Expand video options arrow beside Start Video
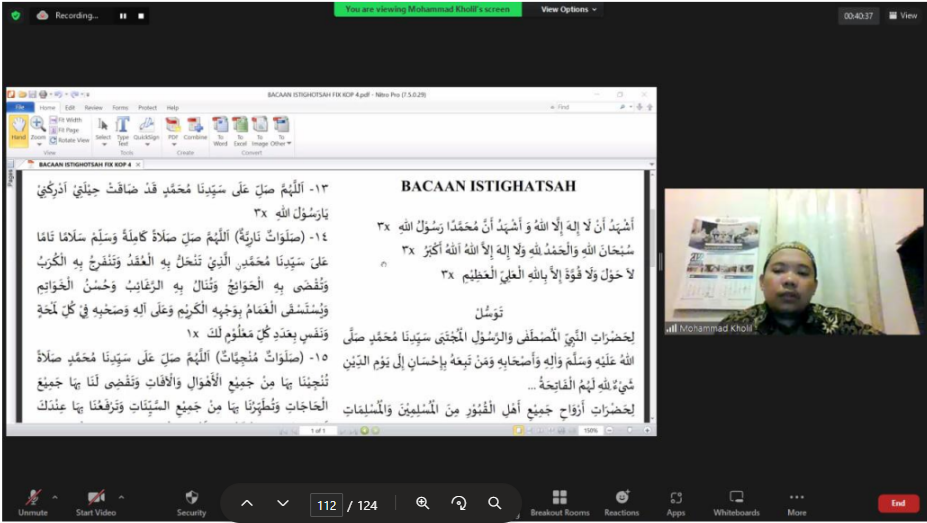This screenshot has height=523, width=927. tap(122, 496)
